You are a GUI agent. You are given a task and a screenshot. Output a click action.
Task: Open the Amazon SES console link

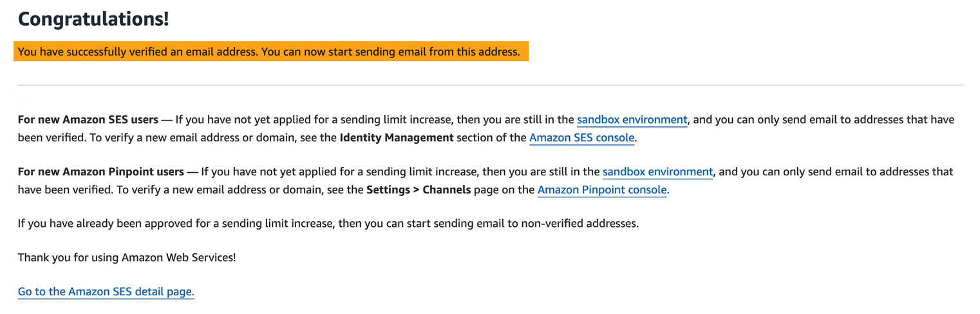581,137
